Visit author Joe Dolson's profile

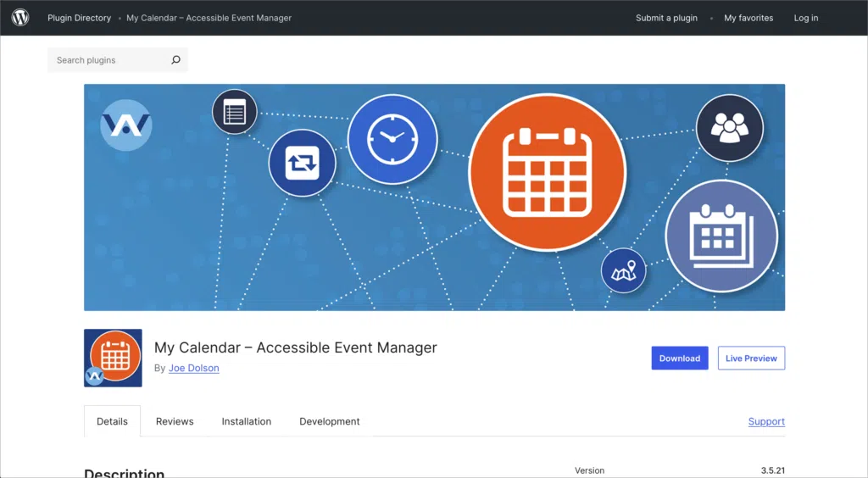click(194, 368)
